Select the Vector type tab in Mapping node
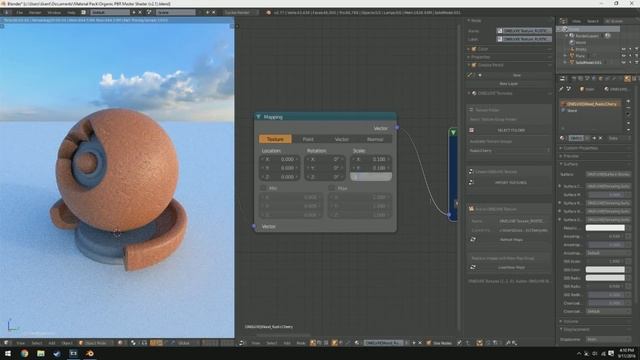The width and height of the screenshot is (640, 360). [342, 139]
